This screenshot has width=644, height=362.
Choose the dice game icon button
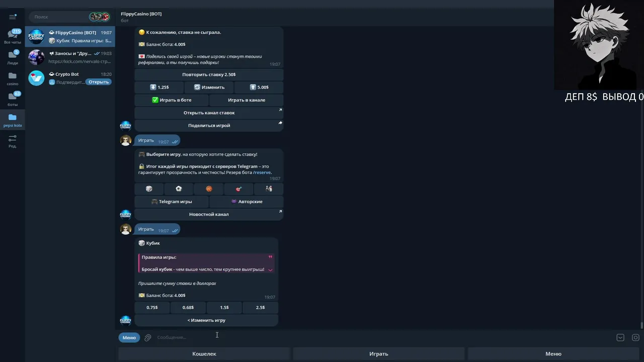tap(149, 189)
